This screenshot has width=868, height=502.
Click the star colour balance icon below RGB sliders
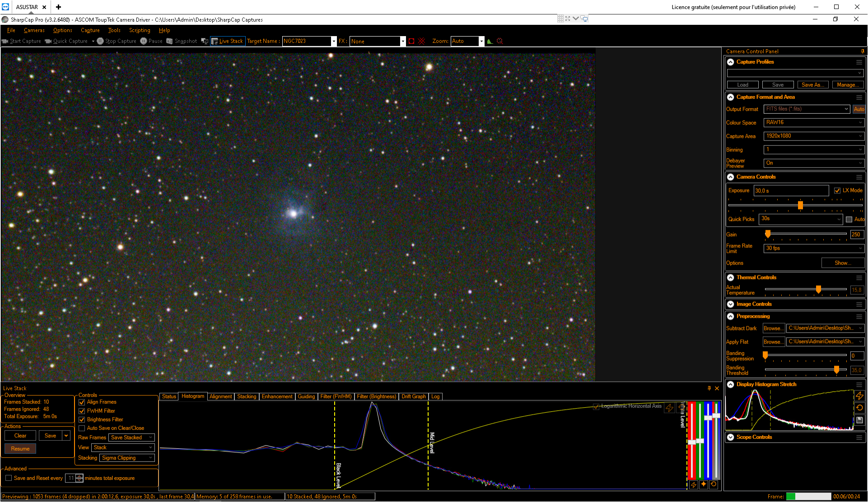coord(704,484)
